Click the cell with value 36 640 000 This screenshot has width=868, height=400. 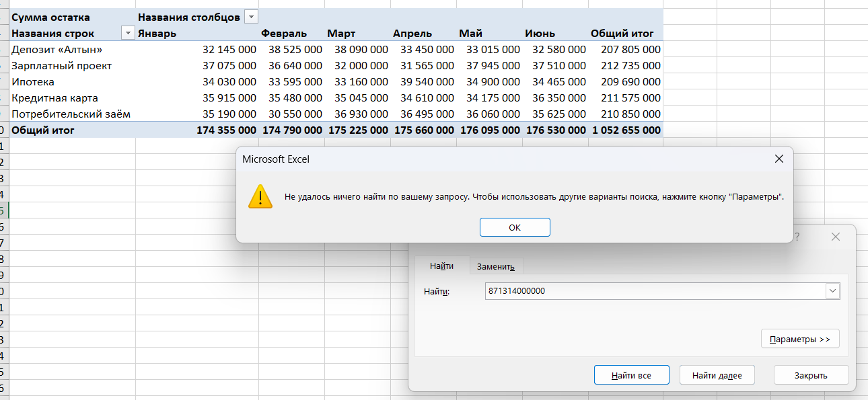pyautogui.click(x=291, y=65)
